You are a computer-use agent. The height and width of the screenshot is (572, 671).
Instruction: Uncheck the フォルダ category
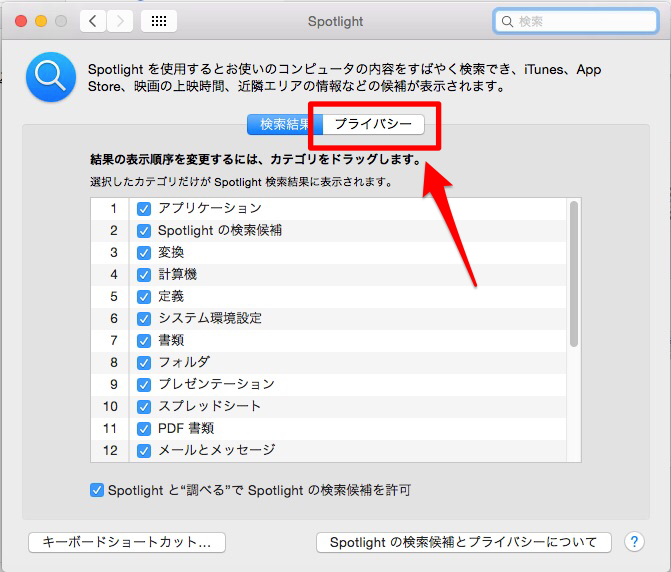[144, 363]
